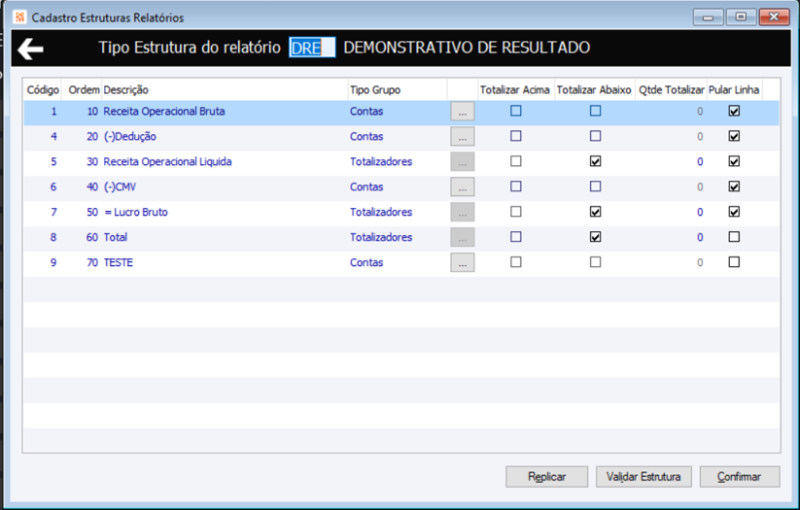Select the Receita Operacional Liquida description cell
The width and height of the screenshot is (800, 510).
tap(224, 162)
